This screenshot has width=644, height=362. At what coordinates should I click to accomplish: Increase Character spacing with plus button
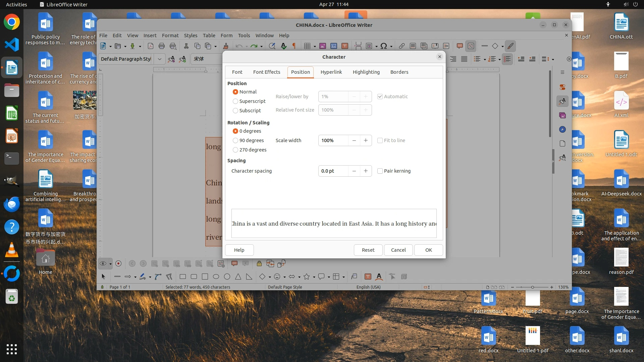pyautogui.click(x=366, y=171)
